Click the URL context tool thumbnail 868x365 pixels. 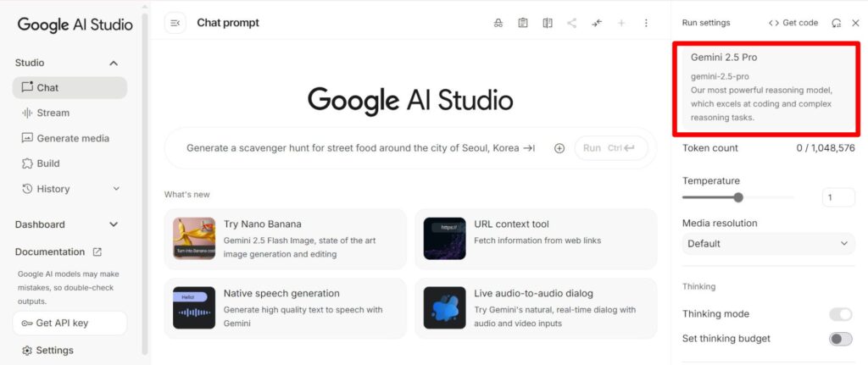pyautogui.click(x=444, y=238)
